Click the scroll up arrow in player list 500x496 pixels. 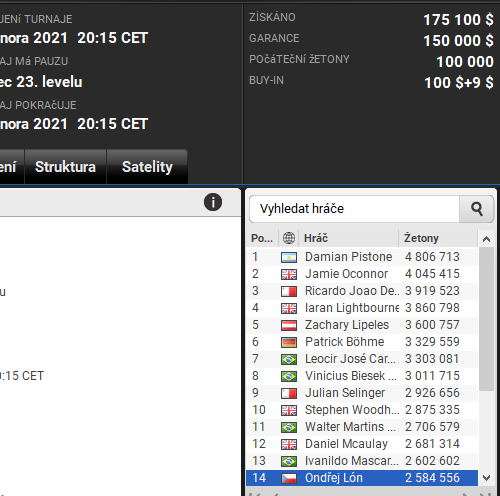(486, 239)
